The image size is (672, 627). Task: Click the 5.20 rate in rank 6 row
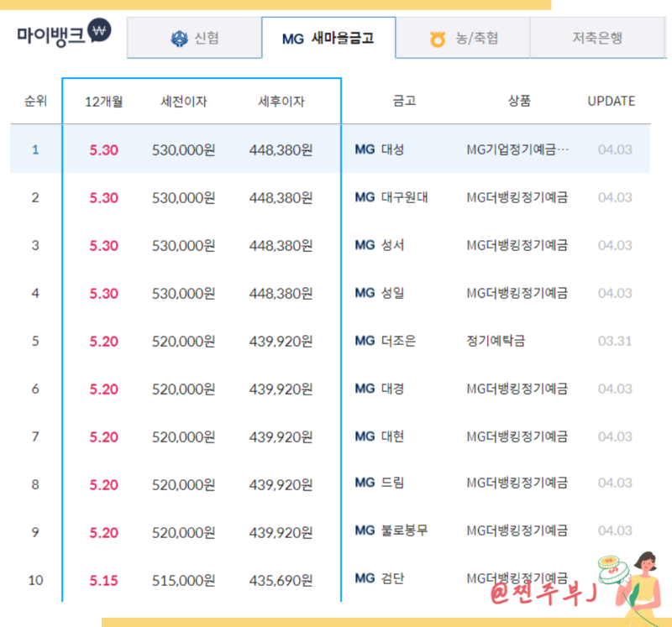click(x=103, y=389)
